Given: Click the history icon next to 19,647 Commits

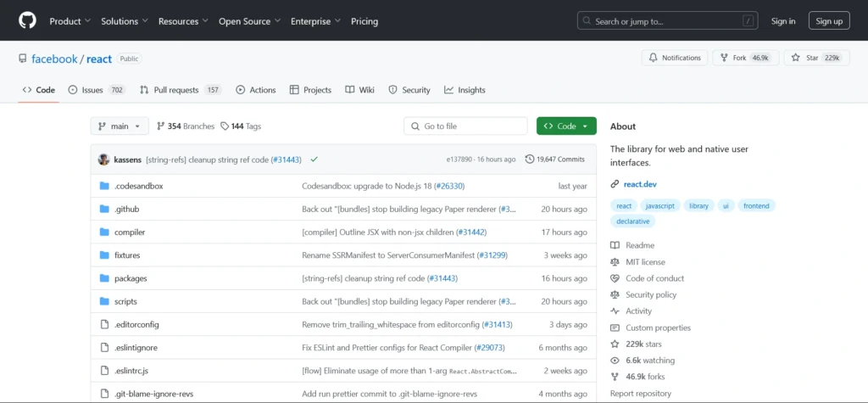Looking at the screenshot, I should pyautogui.click(x=530, y=160).
